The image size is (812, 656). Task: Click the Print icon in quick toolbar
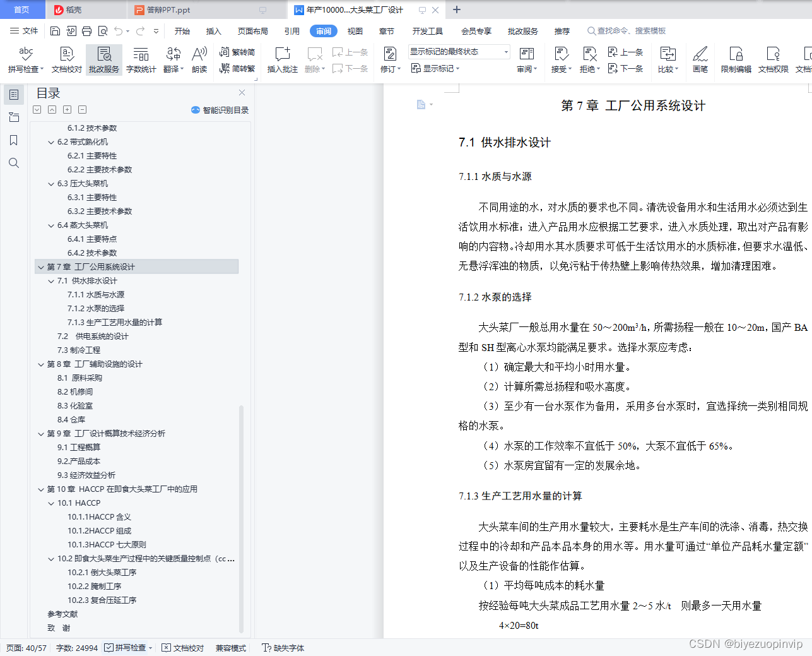87,31
